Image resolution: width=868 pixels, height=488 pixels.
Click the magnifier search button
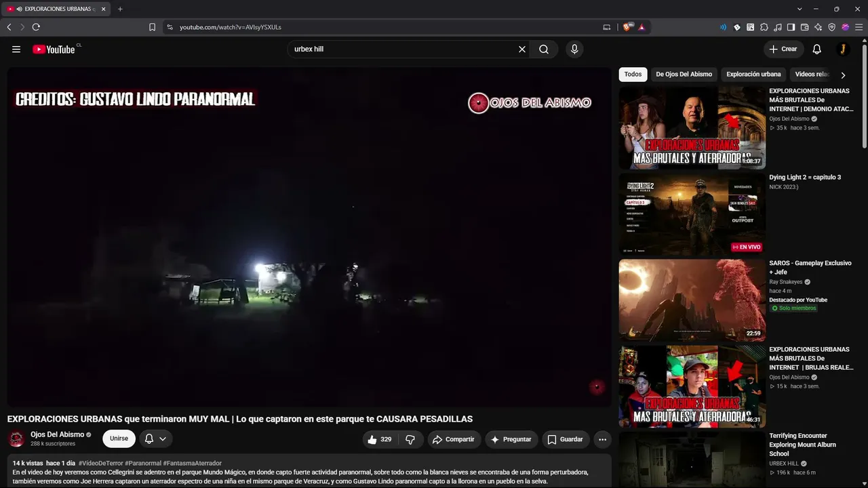pos(544,49)
